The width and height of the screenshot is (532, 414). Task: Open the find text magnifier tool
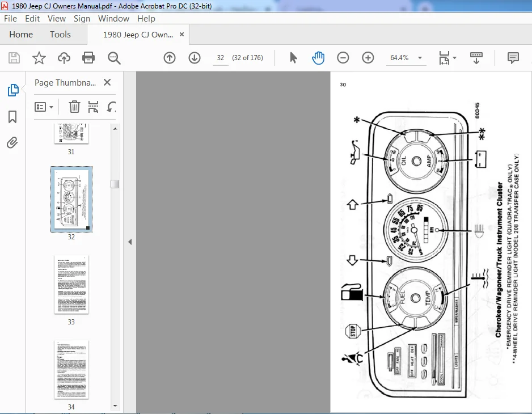[x=114, y=58]
